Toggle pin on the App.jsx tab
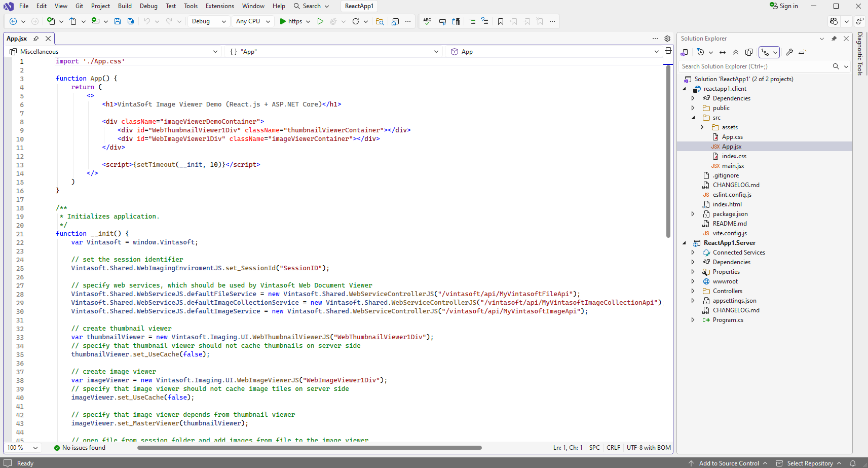This screenshot has height=468, width=868. [36, 39]
